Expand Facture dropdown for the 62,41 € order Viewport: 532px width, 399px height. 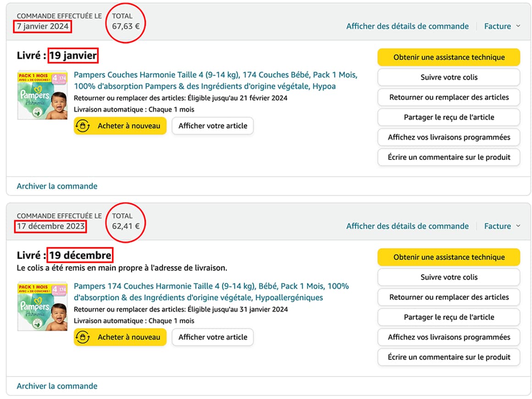502,226
